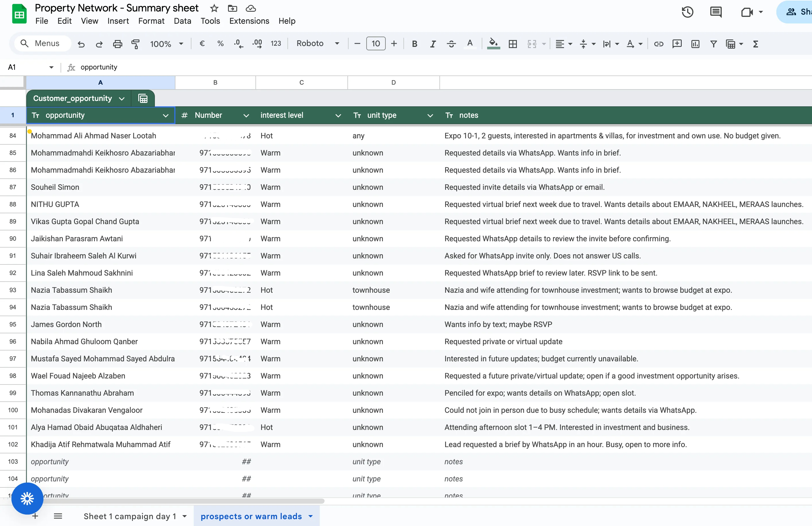Add a new sheet

pyautogui.click(x=35, y=516)
